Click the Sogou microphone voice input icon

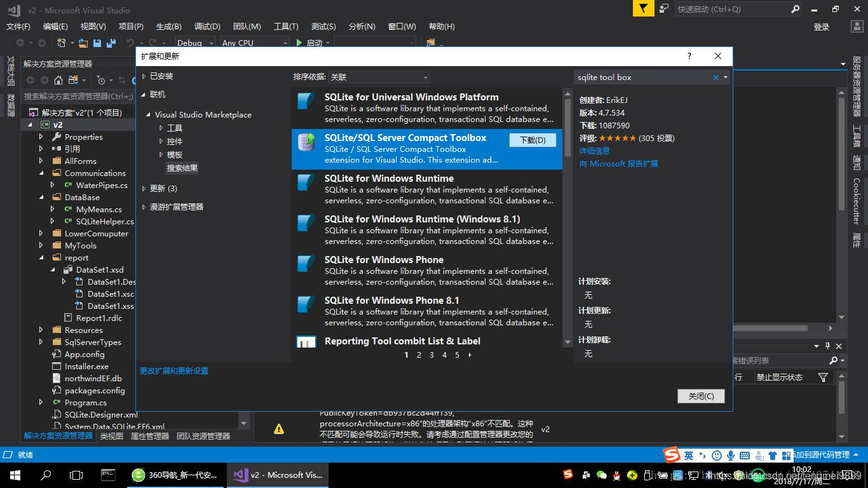pos(731,455)
